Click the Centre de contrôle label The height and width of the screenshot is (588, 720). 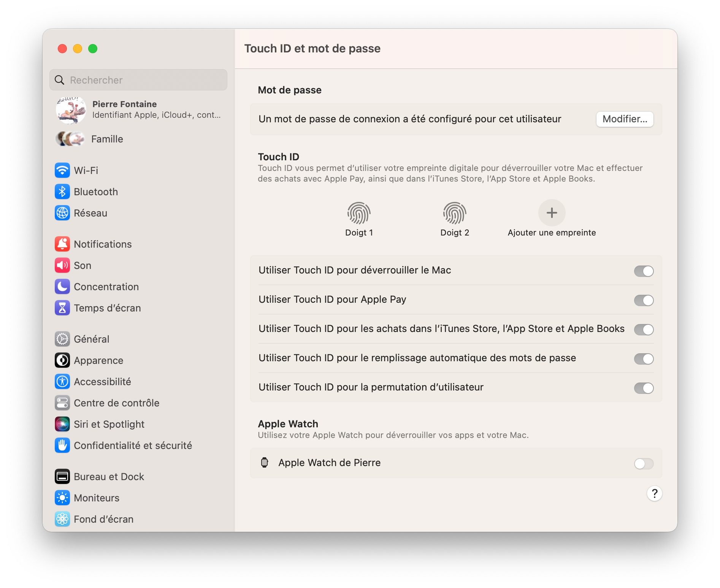pyautogui.click(x=116, y=403)
